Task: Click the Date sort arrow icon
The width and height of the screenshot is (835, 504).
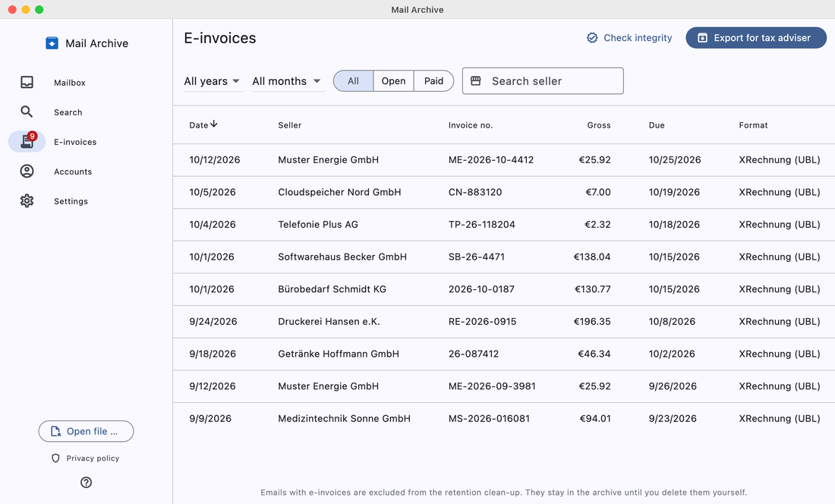Action: click(214, 124)
